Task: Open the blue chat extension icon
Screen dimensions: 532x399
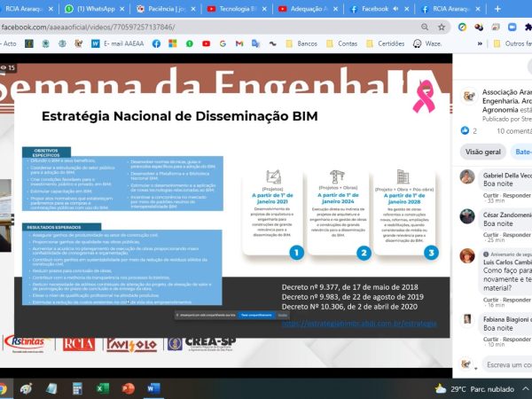Action: pyautogui.click(x=512, y=27)
